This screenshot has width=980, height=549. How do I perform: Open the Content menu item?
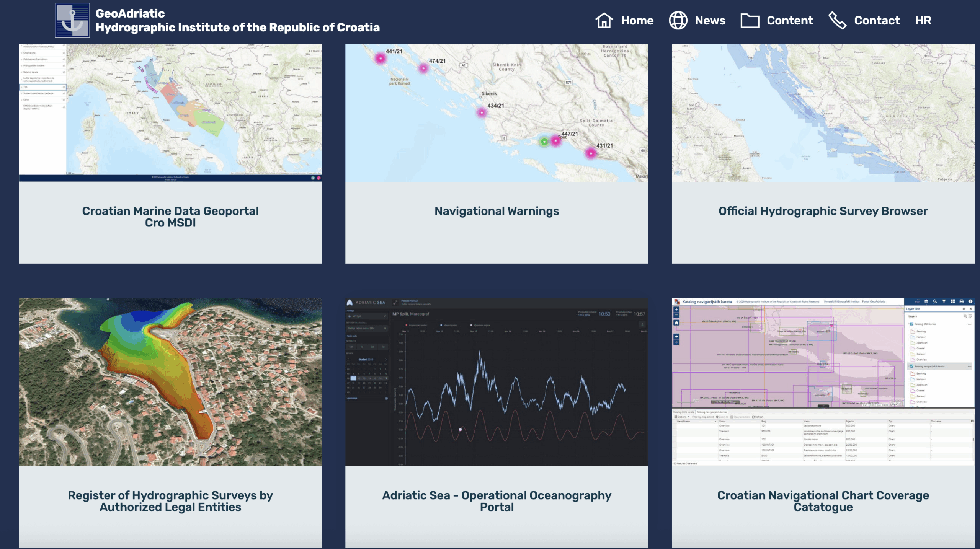[789, 20]
